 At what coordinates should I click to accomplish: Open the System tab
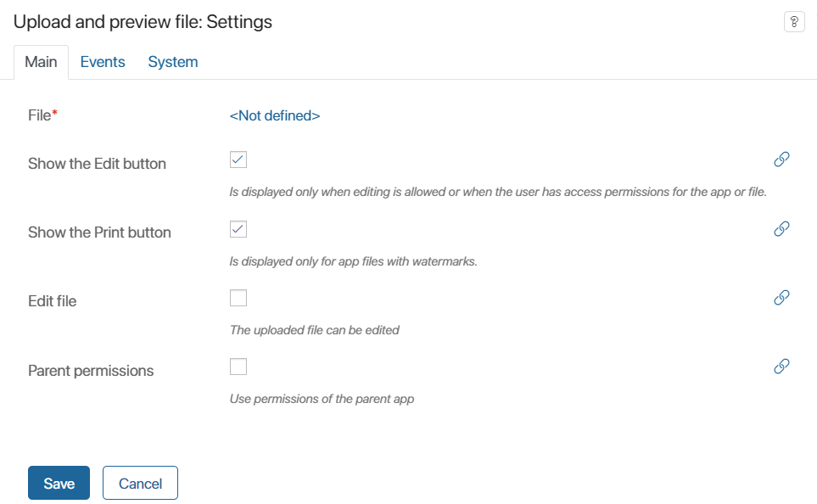(x=173, y=62)
